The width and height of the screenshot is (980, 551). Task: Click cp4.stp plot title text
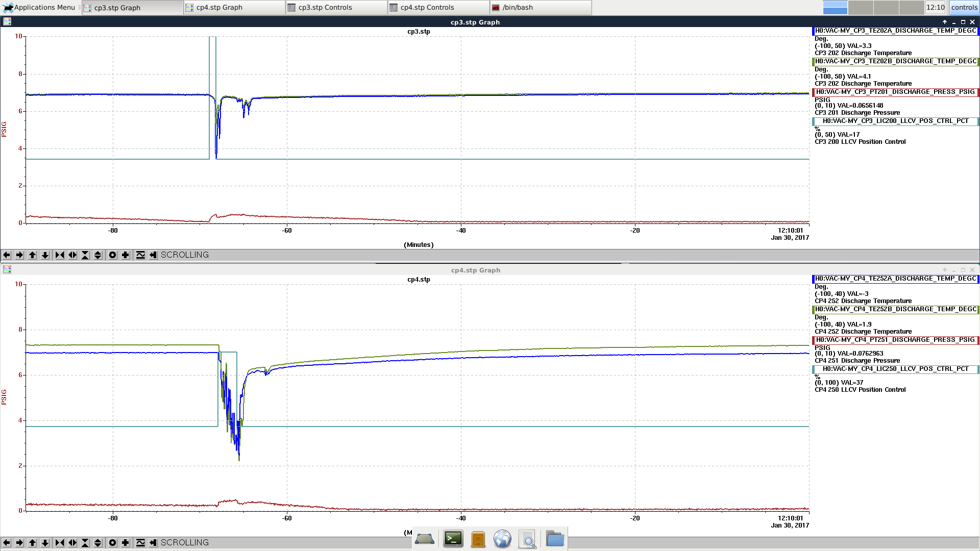pos(419,280)
